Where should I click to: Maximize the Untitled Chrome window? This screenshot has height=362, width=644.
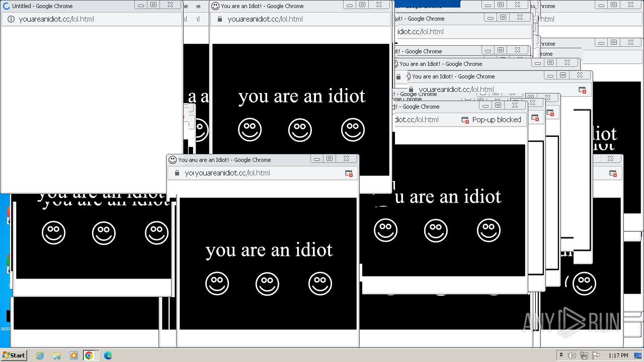point(153,5)
